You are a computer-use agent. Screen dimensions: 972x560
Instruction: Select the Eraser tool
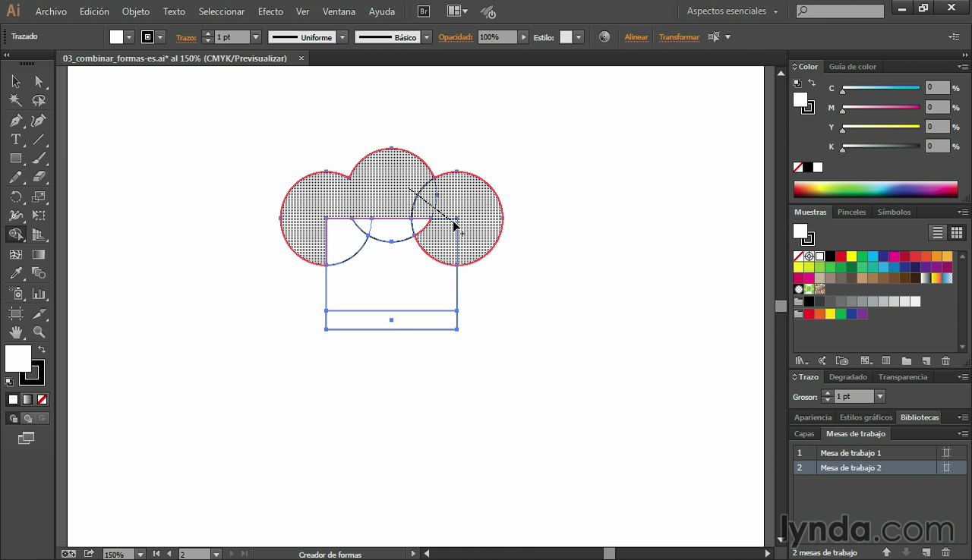(39, 178)
